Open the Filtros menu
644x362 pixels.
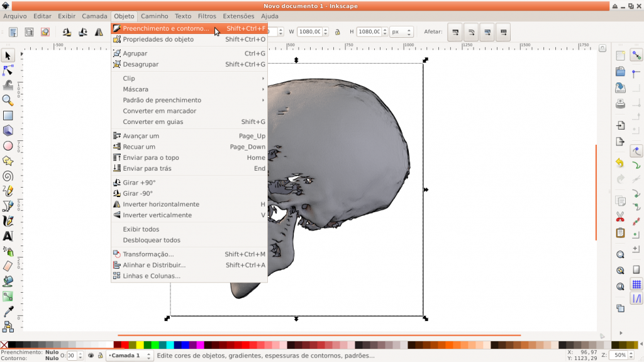tap(207, 16)
